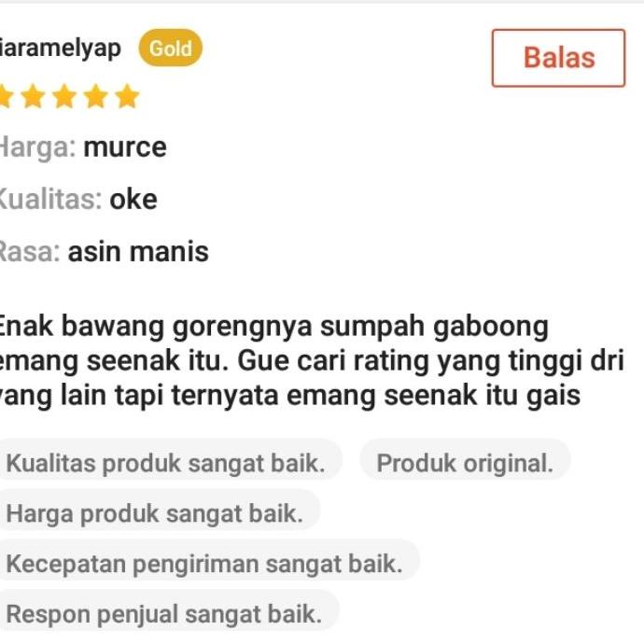
Task: Click the third rating star
Action: 64,96
